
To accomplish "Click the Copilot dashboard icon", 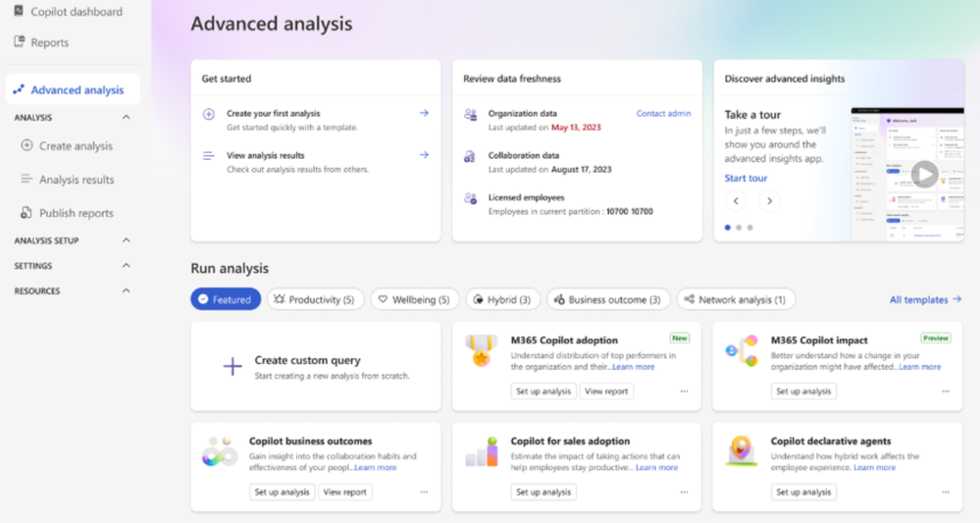I will [19, 11].
